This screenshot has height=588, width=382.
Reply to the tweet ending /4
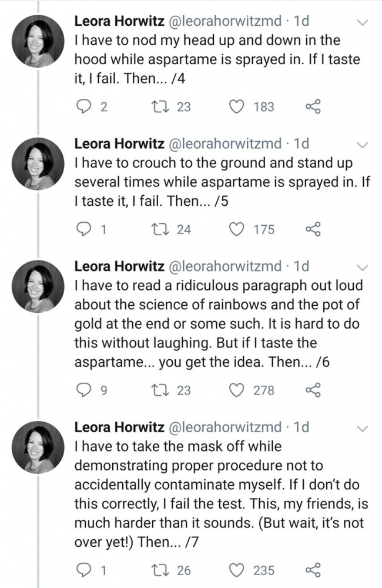85,106
